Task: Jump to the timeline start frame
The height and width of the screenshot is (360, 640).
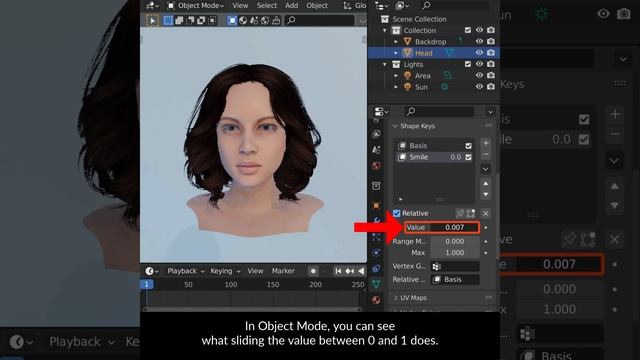Action: pyautogui.click(x=338, y=271)
